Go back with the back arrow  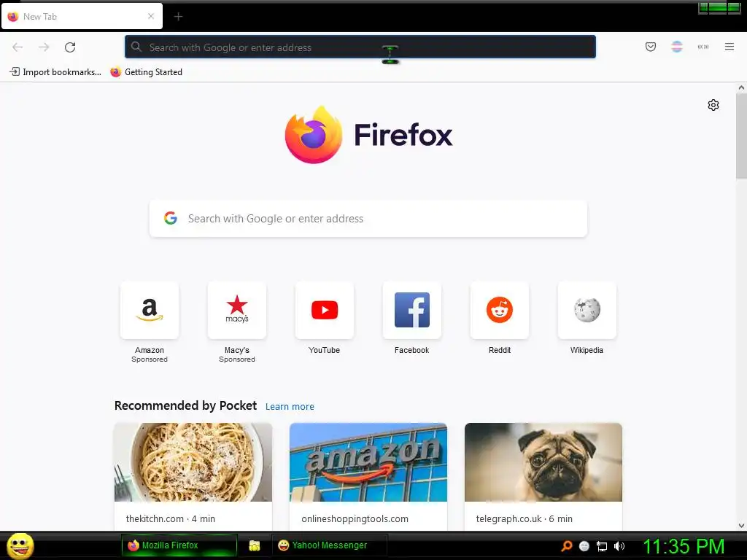pyautogui.click(x=18, y=47)
